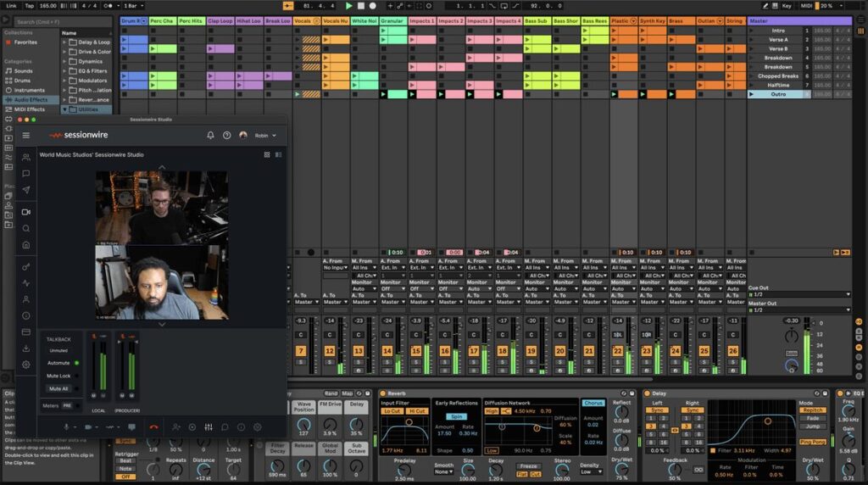The image size is (868, 485).
Task: Open the Sessionwire hamburger menu
Action: click(26, 135)
